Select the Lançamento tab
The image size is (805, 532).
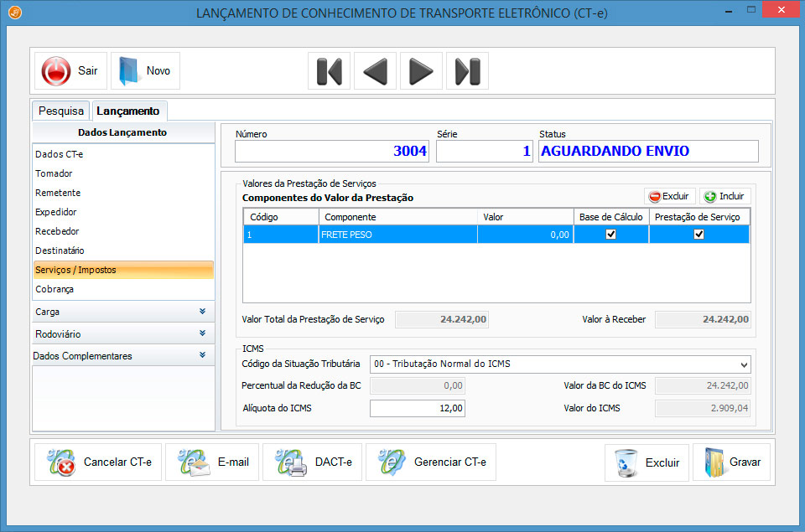pyautogui.click(x=128, y=111)
